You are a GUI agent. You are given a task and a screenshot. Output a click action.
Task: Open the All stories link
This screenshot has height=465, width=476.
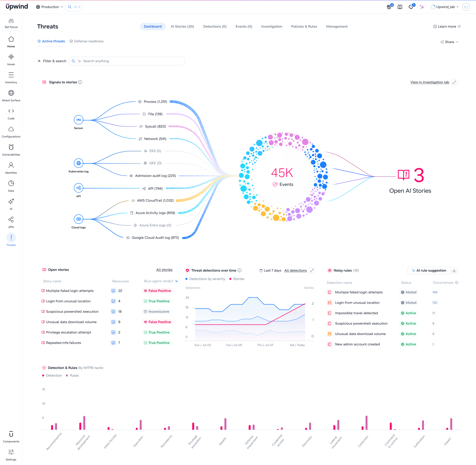point(164,270)
